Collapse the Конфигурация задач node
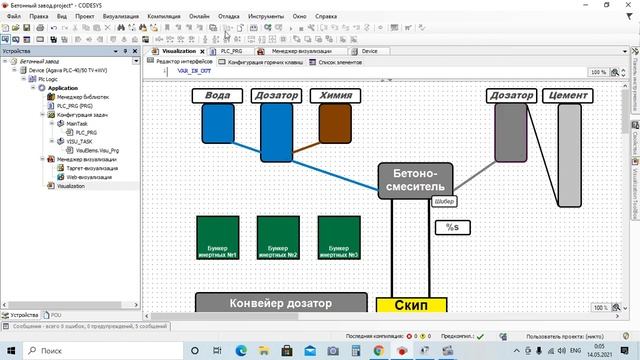Image resolution: width=640 pixels, height=360 pixels. click(42, 115)
